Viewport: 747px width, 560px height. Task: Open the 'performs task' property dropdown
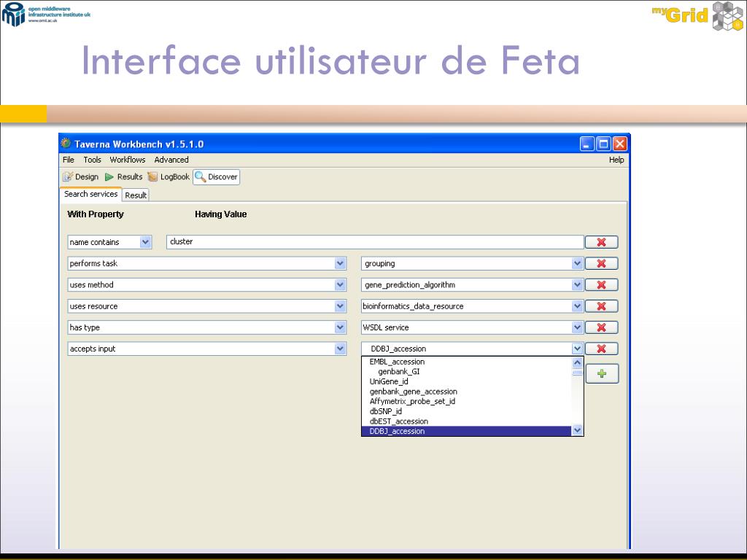pyautogui.click(x=340, y=263)
